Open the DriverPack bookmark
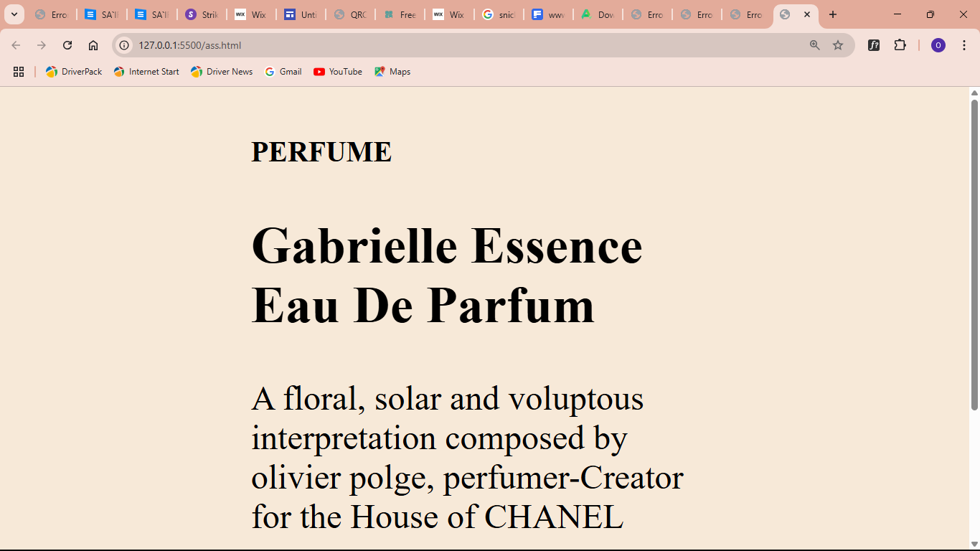This screenshot has height=551, width=980. 74,72
